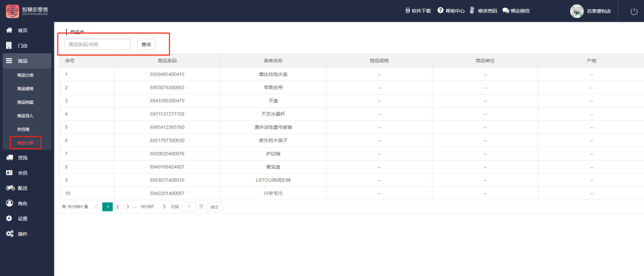The width and height of the screenshot is (644, 276).
Task: Select 商品云库 submenu item
Action: 25,143
